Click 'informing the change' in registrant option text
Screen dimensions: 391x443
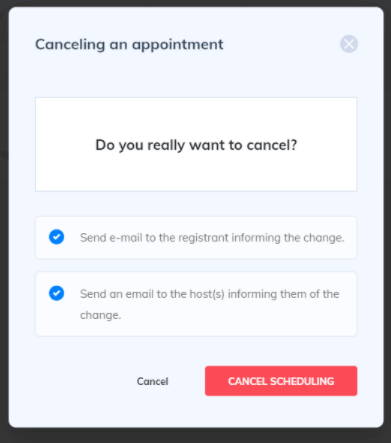tap(288, 238)
